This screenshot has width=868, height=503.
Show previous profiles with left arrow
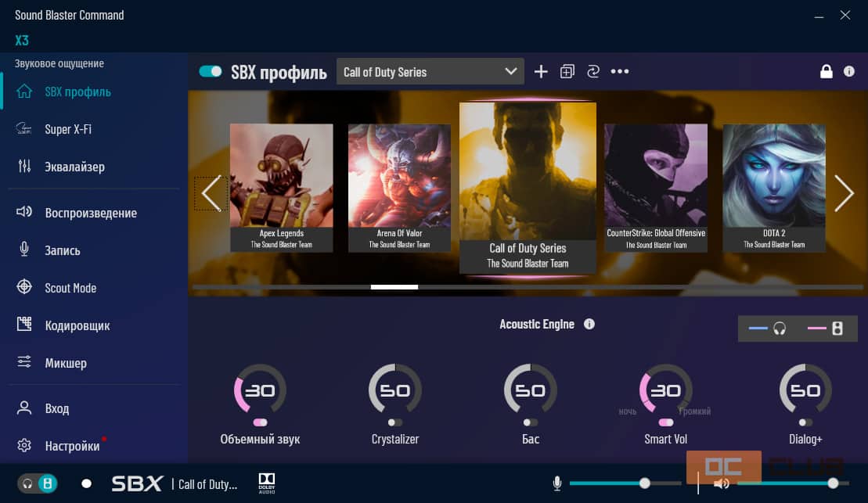211,193
